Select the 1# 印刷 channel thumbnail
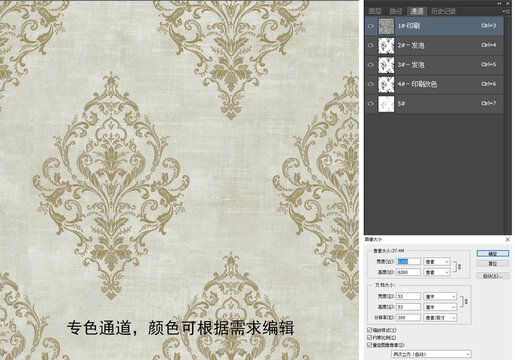 (386, 26)
